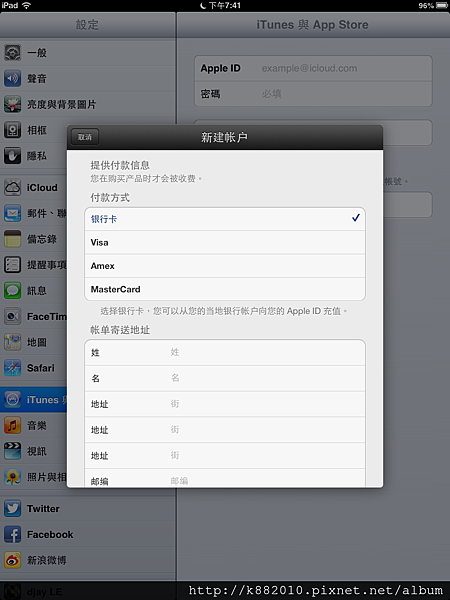Click the 新建帐户 dialog title
This screenshot has width=450, height=600.
225,137
